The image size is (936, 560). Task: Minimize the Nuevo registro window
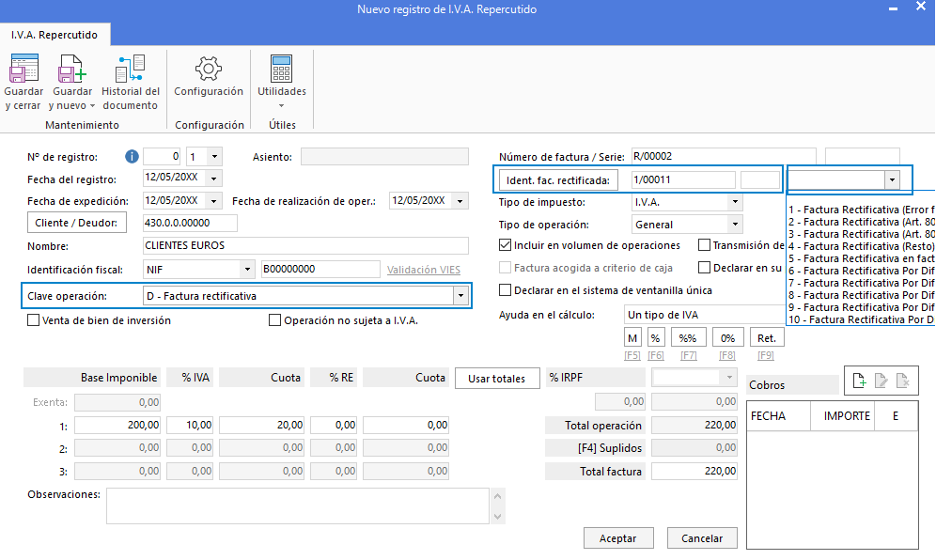point(893,9)
